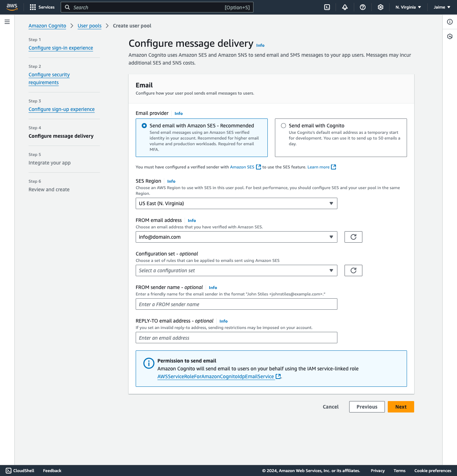Click Amazon Cognito breadcrumb
Screen dimensions: 457x476
tap(47, 26)
